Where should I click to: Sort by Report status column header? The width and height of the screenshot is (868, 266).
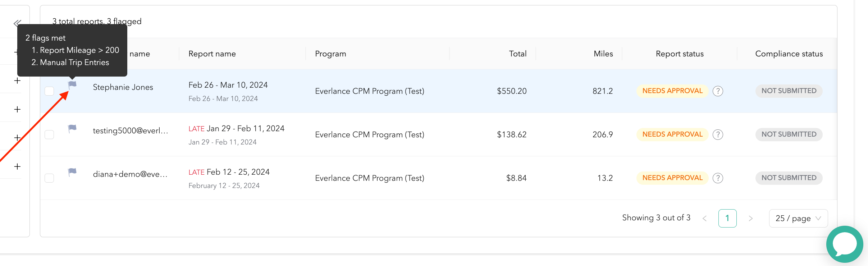click(680, 54)
